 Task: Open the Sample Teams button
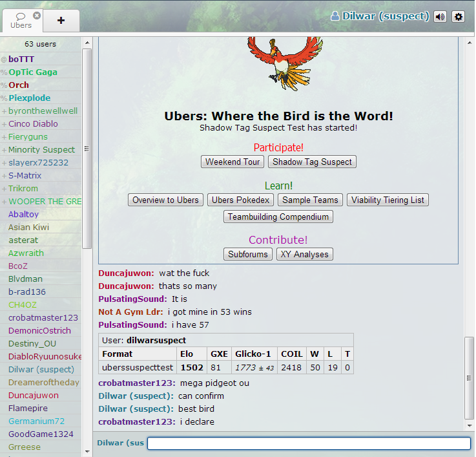(x=310, y=200)
